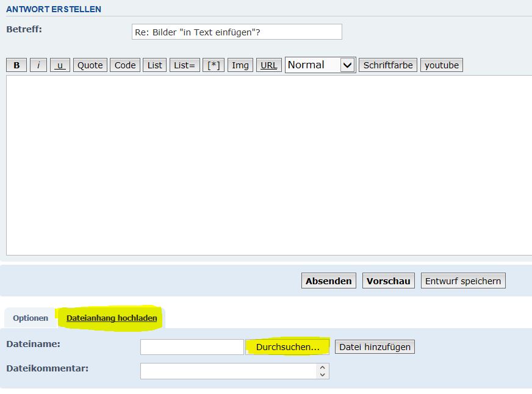Click into the Betreff subject field
532x394 pixels.
point(237,32)
